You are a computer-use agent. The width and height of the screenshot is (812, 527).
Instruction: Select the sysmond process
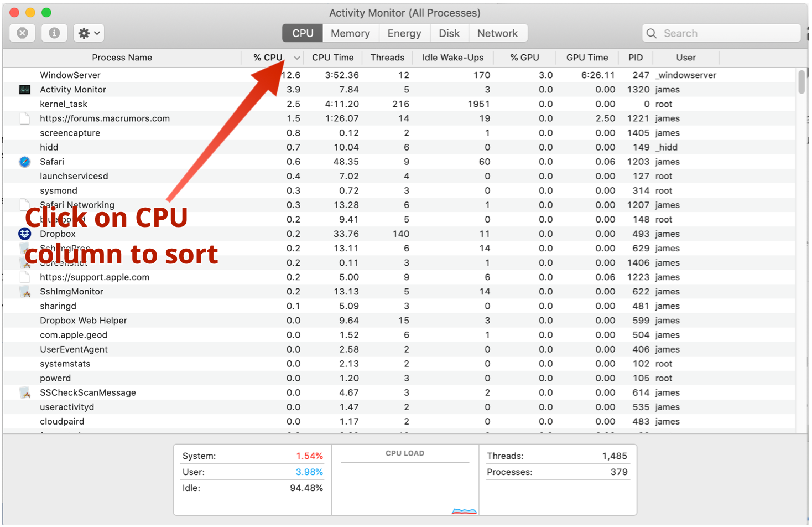click(59, 190)
